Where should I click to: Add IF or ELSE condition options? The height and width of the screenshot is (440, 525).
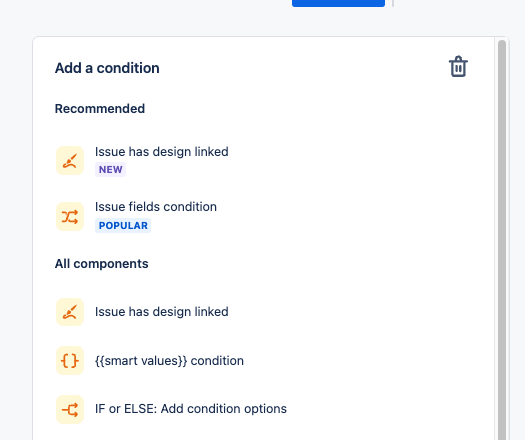point(191,409)
